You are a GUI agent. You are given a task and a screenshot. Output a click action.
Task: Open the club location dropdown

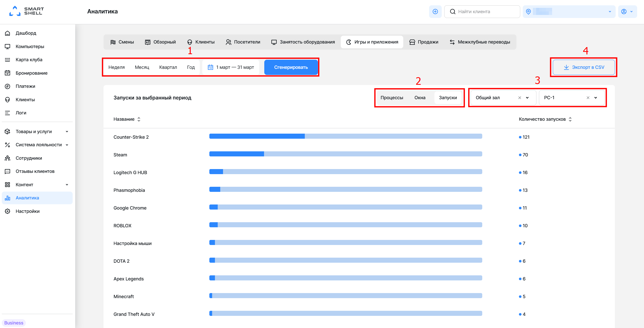coord(569,12)
